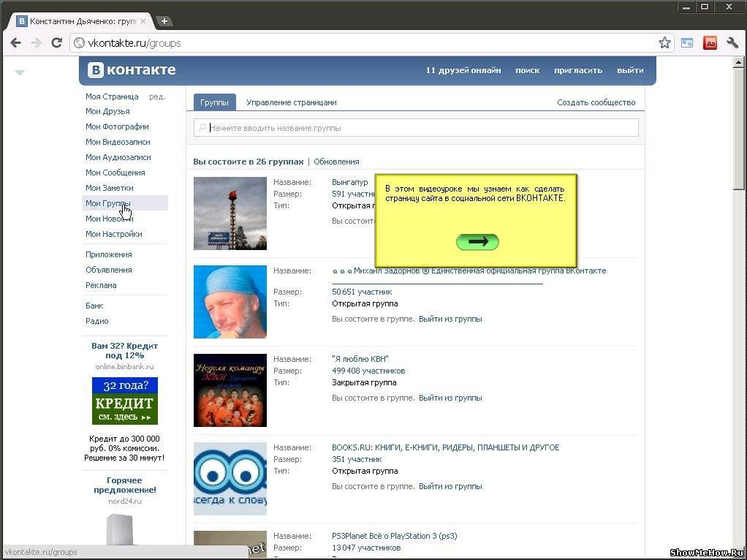Click 499 408 участников member count
The width and height of the screenshot is (747, 560).
368,371
